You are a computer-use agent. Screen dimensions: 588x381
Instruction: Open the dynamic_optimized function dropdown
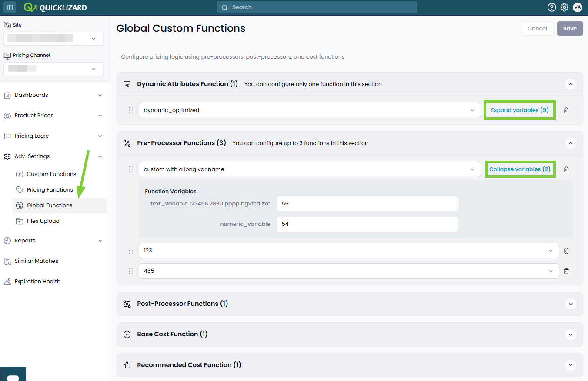pos(310,110)
